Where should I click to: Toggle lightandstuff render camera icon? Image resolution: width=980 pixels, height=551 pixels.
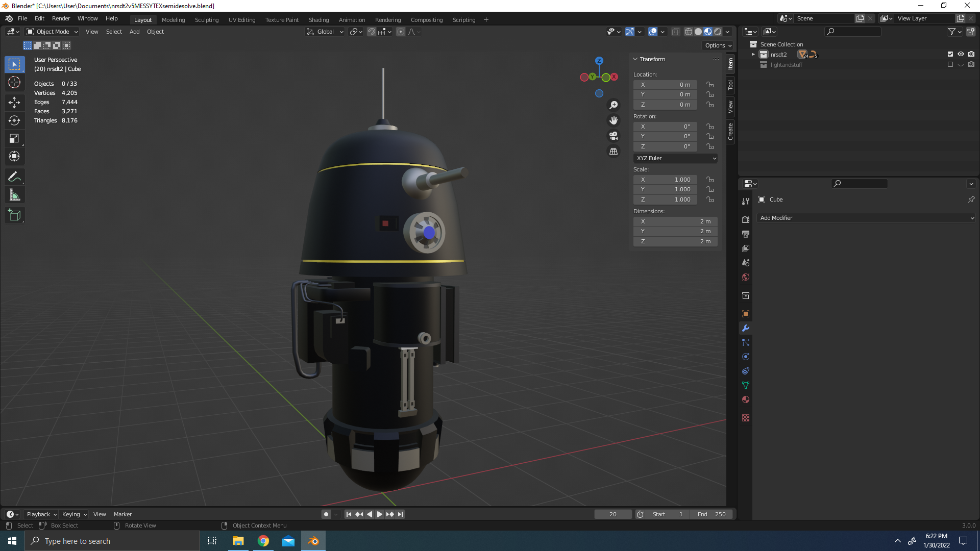point(971,65)
